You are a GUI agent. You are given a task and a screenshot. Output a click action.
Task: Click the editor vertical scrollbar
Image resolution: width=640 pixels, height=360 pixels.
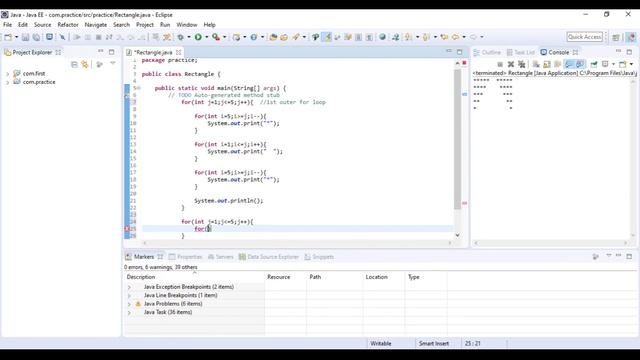coord(457,139)
